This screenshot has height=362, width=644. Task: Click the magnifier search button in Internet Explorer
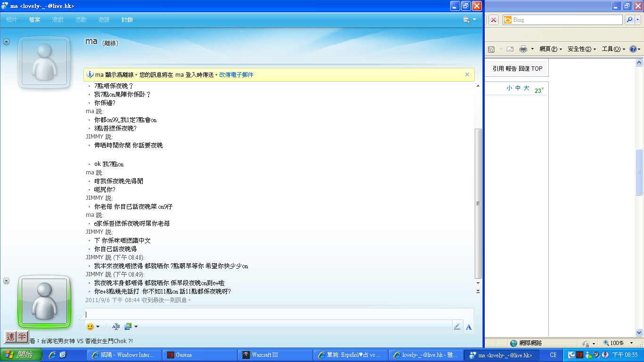tap(629, 20)
